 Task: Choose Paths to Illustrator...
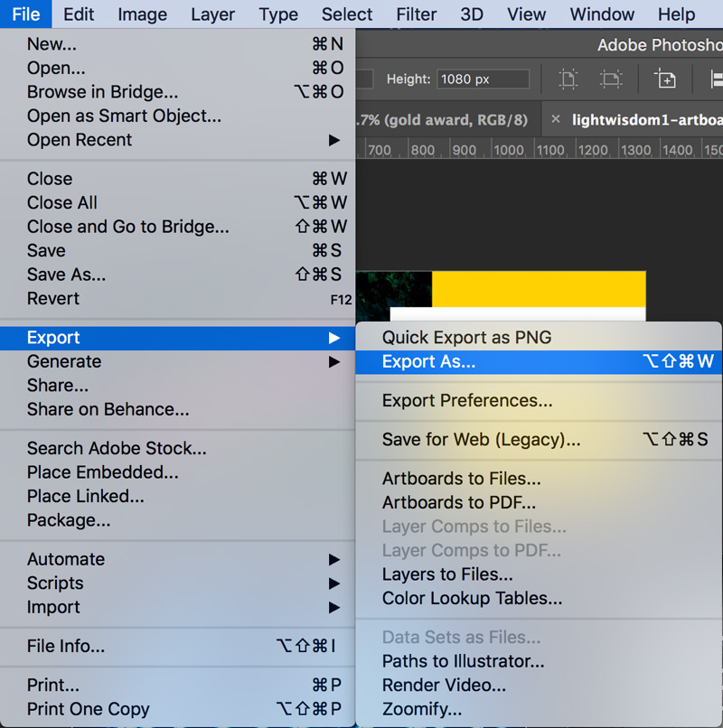click(539, 661)
